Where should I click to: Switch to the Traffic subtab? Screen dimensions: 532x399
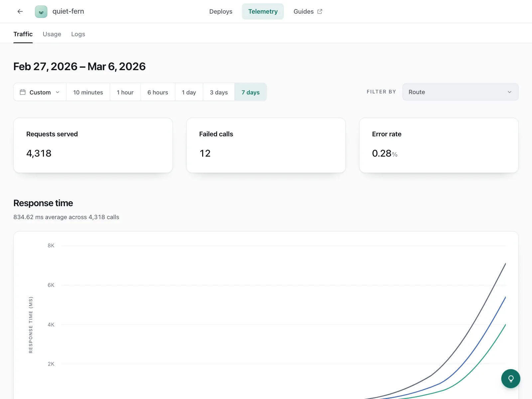[x=23, y=34]
